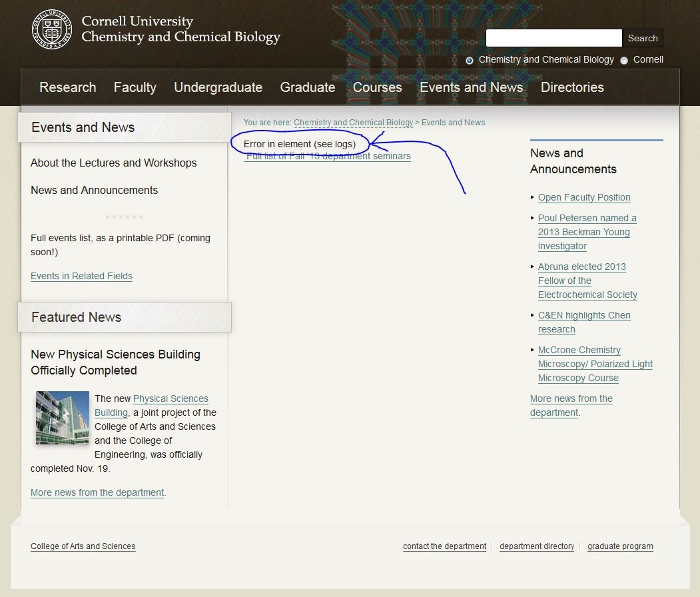
Task: Open Events and News in navigation bar
Action: pyautogui.click(x=471, y=87)
